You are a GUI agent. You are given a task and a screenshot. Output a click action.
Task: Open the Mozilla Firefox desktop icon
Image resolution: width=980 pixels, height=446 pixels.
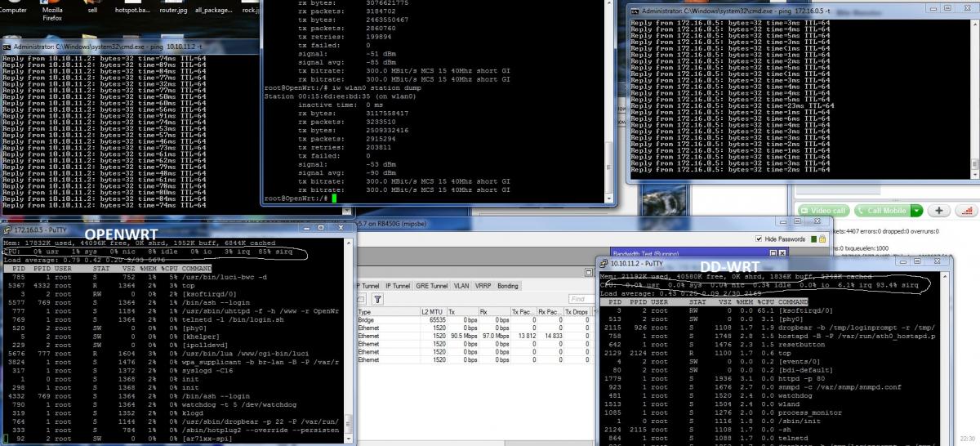click(52, 10)
